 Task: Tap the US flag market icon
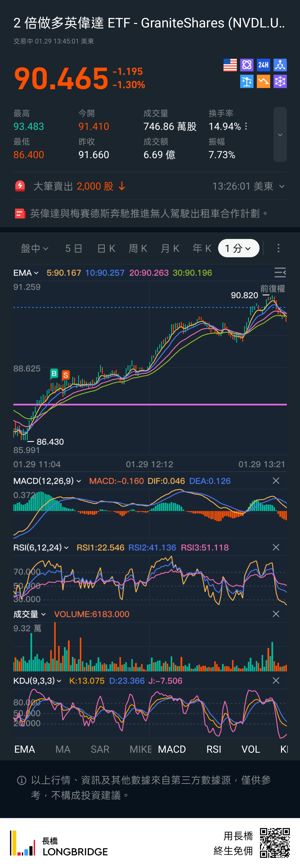(x=230, y=65)
